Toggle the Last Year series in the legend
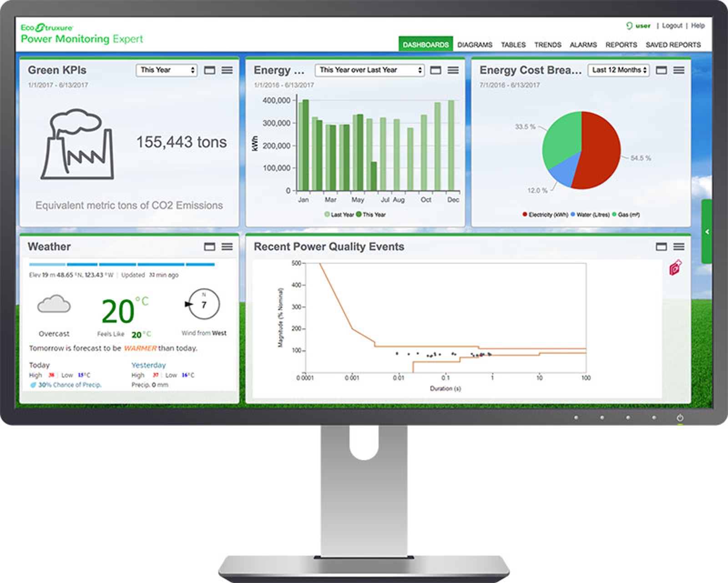Image resolution: width=728 pixels, height=583 pixels. tap(339, 214)
